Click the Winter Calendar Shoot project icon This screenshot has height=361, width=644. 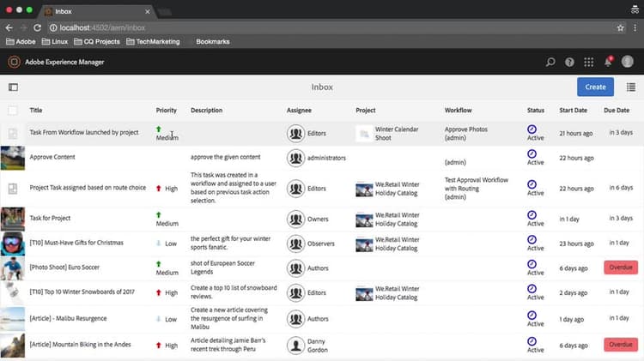pos(364,134)
